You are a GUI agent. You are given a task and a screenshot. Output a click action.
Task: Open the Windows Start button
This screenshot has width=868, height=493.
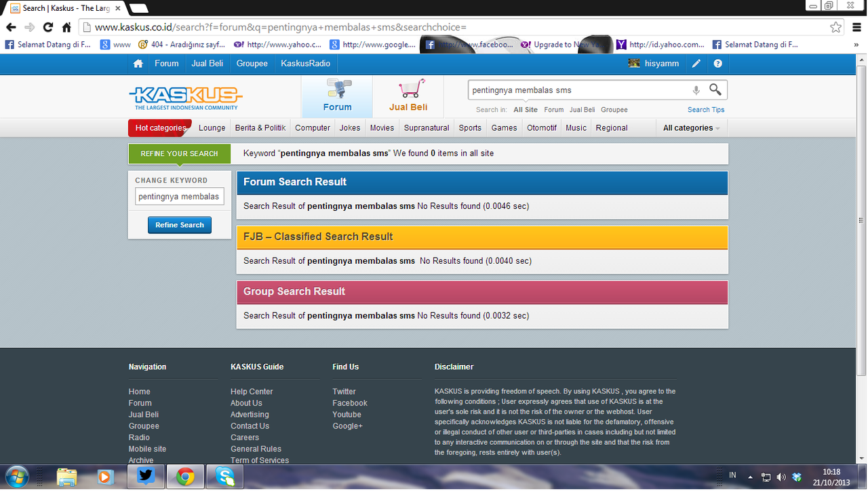[x=17, y=476]
